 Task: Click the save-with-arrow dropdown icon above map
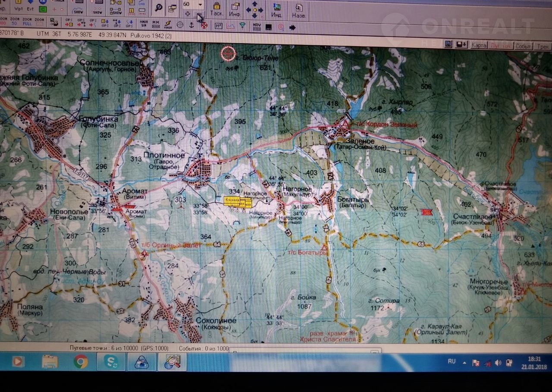461,45
